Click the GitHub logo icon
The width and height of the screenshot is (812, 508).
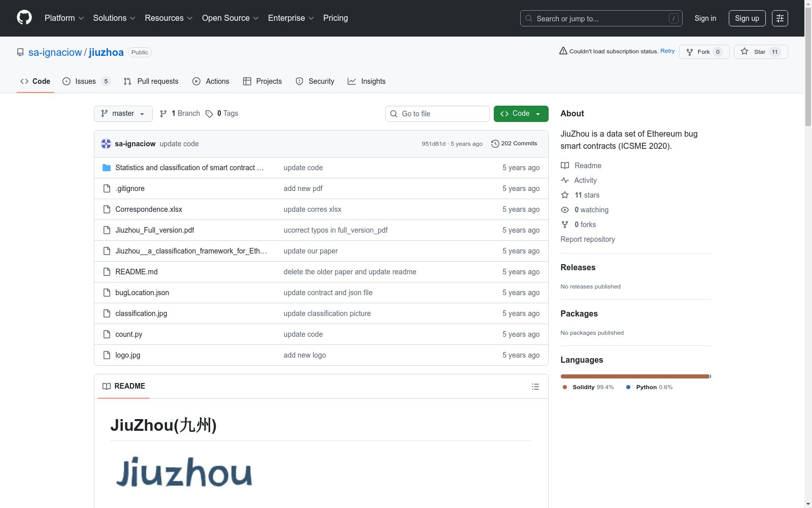24,18
